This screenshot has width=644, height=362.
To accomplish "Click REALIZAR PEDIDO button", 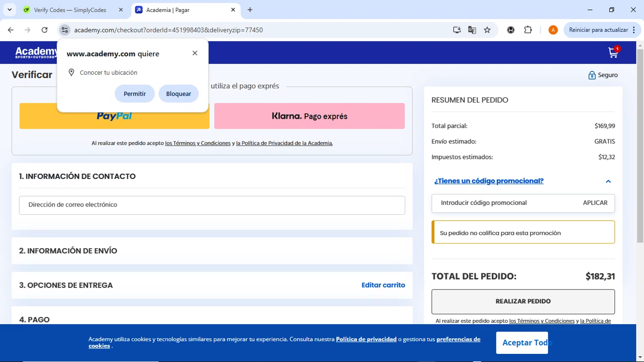I will 523,301.
